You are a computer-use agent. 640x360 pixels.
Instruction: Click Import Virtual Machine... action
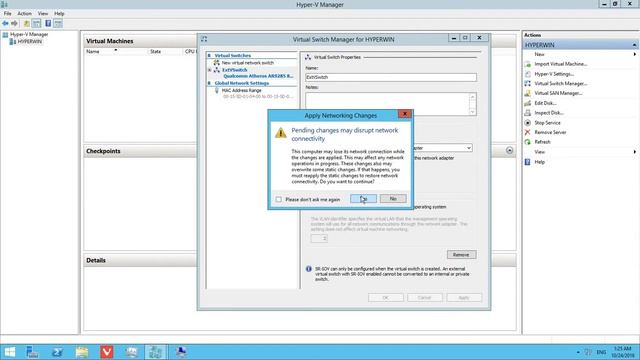[x=561, y=64]
